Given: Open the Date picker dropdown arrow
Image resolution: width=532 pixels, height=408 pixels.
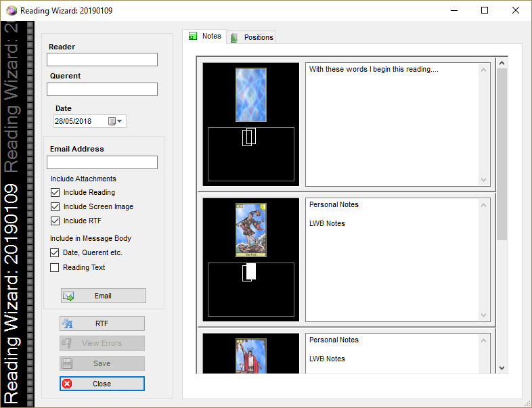Looking at the screenshot, I should click(120, 121).
